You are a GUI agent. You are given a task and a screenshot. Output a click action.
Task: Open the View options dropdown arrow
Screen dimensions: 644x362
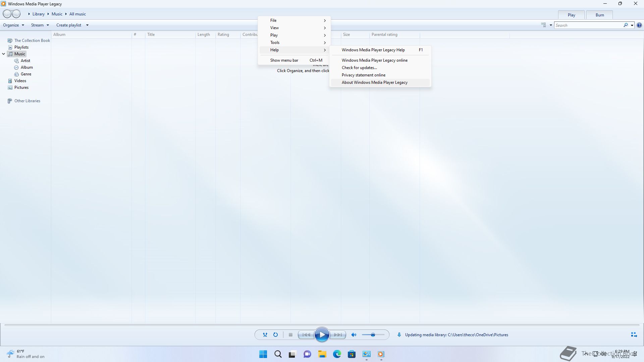click(551, 25)
